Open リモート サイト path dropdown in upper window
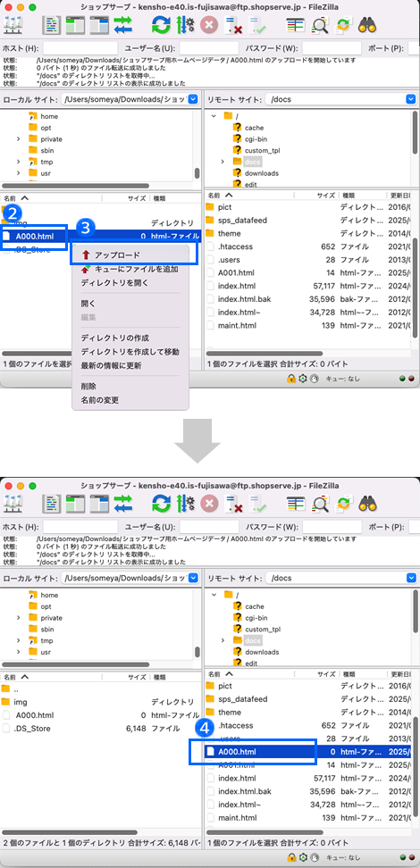The height and width of the screenshot is (868, 420). pyautogui.click(x=410, y=100)
